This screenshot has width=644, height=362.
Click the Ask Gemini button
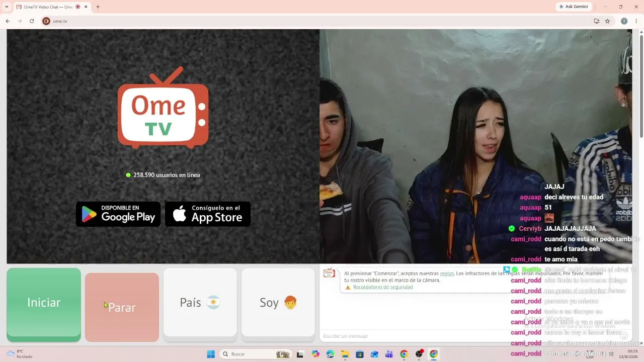click(x=573, y=7)
